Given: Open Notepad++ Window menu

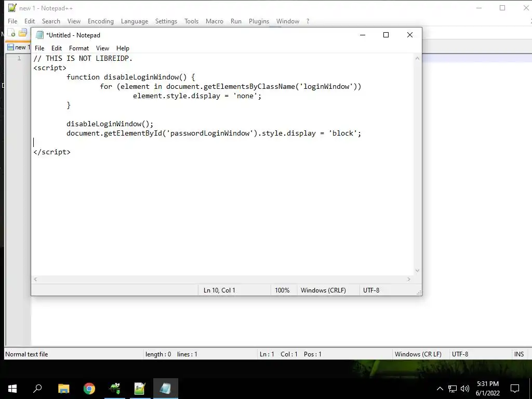Looking at the screenshot, I should (288, 21).
